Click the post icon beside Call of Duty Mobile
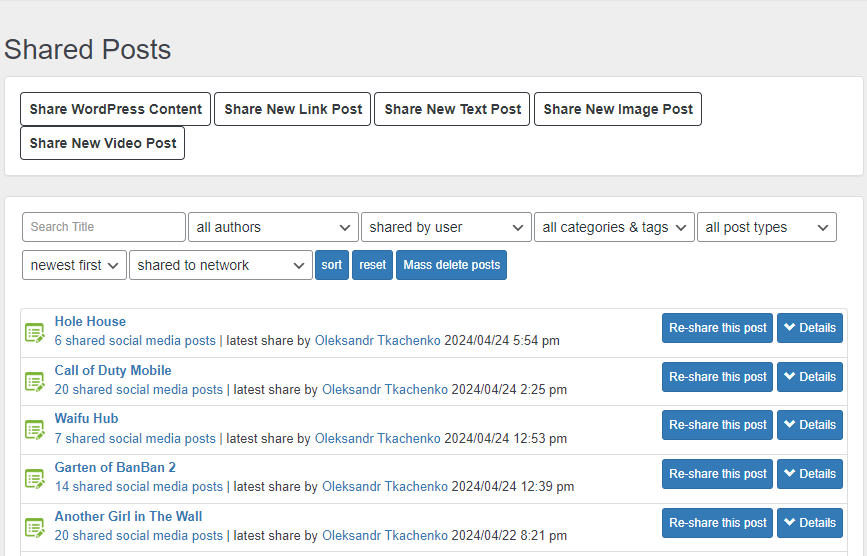 click(35, 381)
